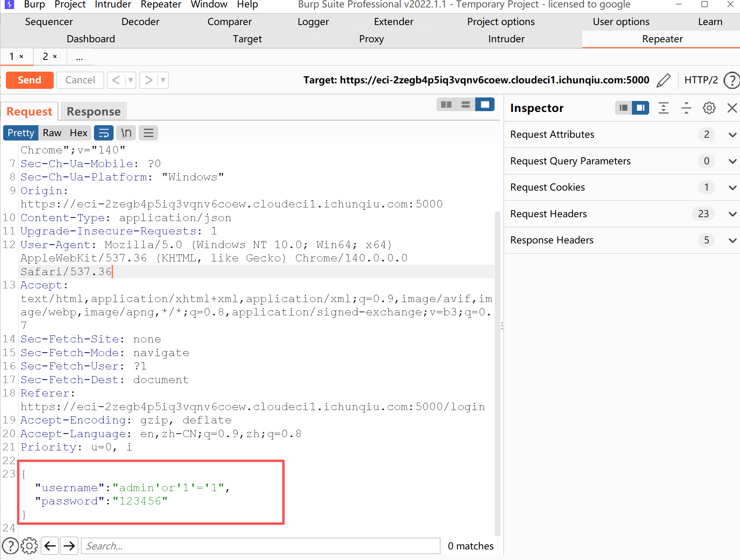The image size is (740, 560).
Task: Expand Request Headers section
Action: (732, 214)
